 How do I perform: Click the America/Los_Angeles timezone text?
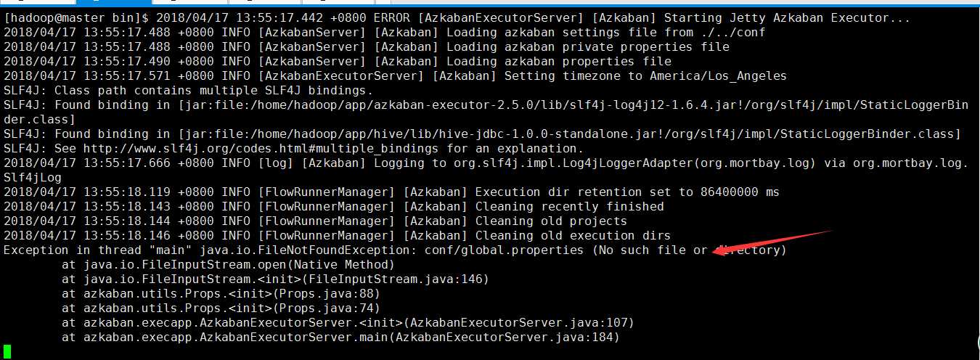click(718, 75)
